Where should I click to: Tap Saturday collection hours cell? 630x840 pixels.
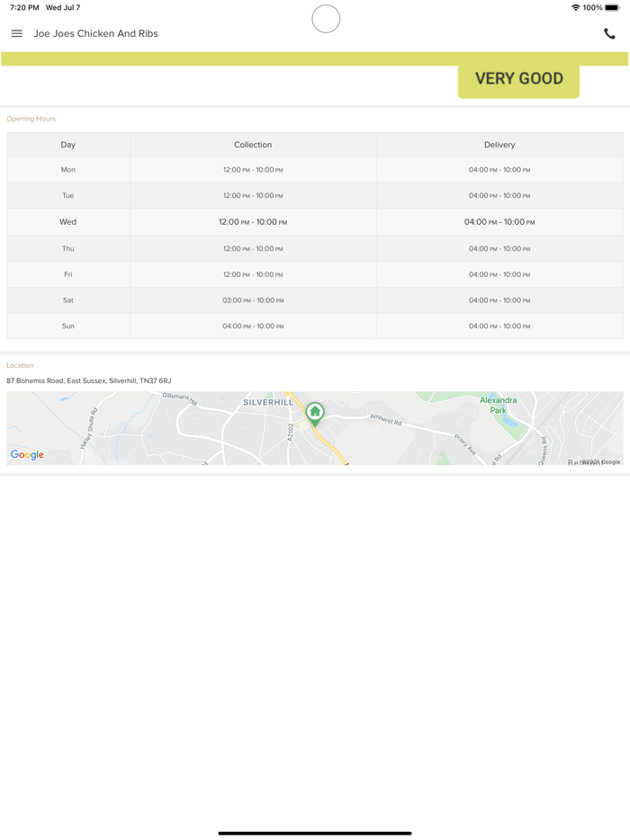(x=253, y=300)
